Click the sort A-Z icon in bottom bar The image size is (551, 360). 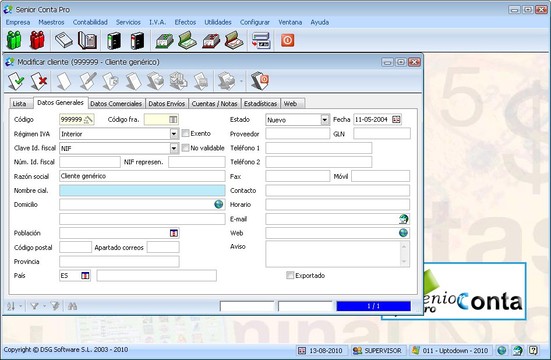pyautogui.click(x=11, y=306)
